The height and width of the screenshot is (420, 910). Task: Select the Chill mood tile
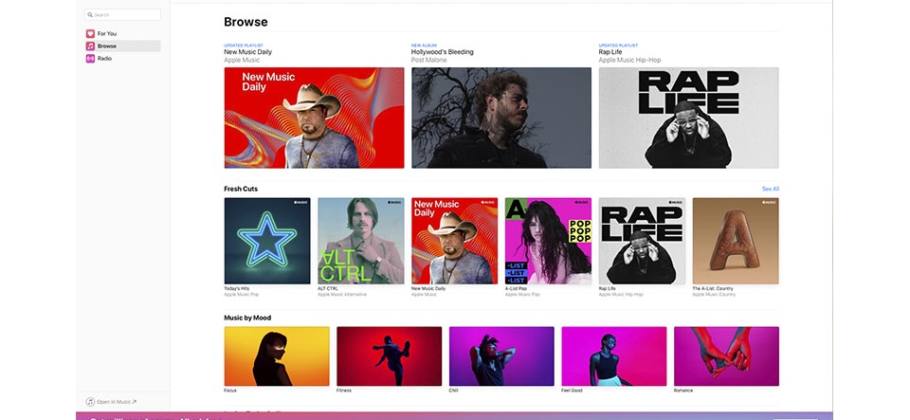coord(501,356)
